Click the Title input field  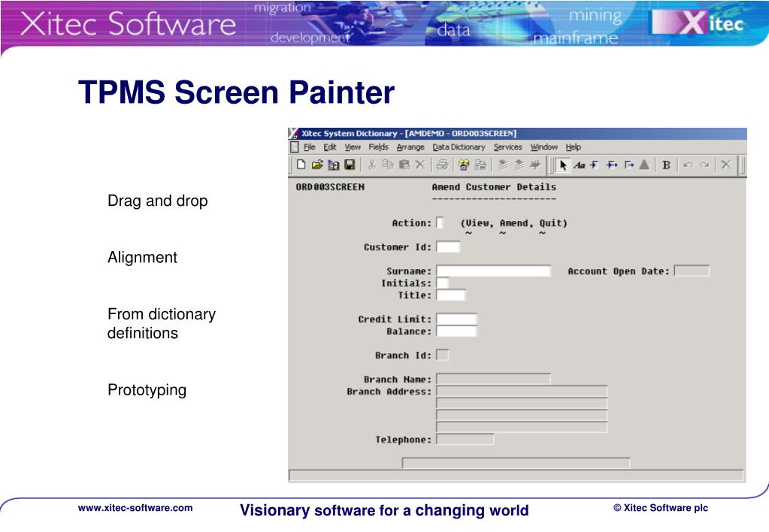451,295
